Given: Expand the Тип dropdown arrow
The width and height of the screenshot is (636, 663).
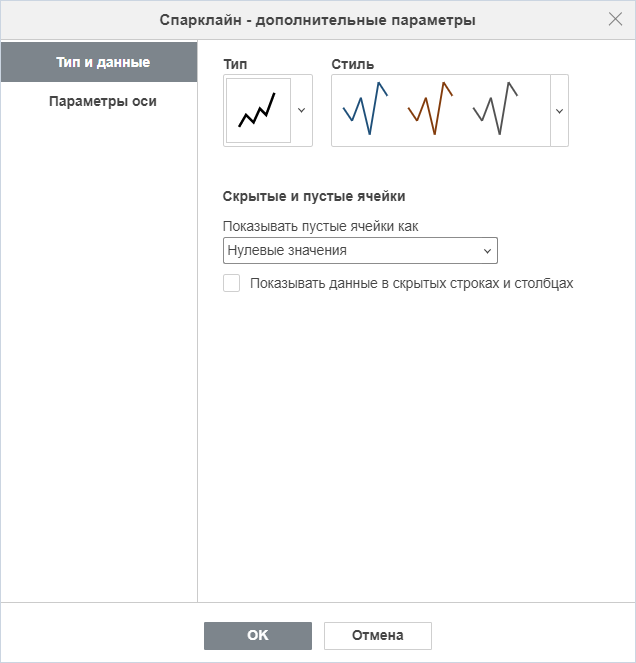Looking at the screenshot, I should point(302,110).
